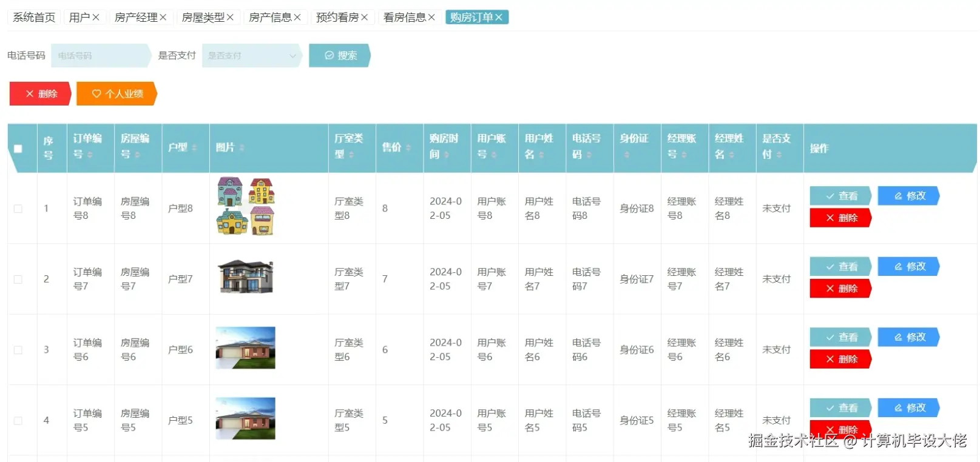Sort by 图片 column sort icon
Viewport: 980px width, 462px height.
click(242, 147)
